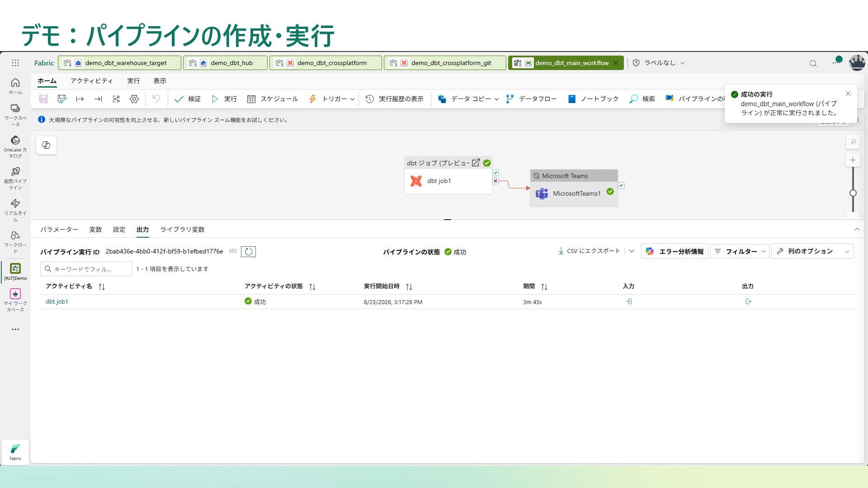Open the Copilot canvas button

tap(46, 145)
